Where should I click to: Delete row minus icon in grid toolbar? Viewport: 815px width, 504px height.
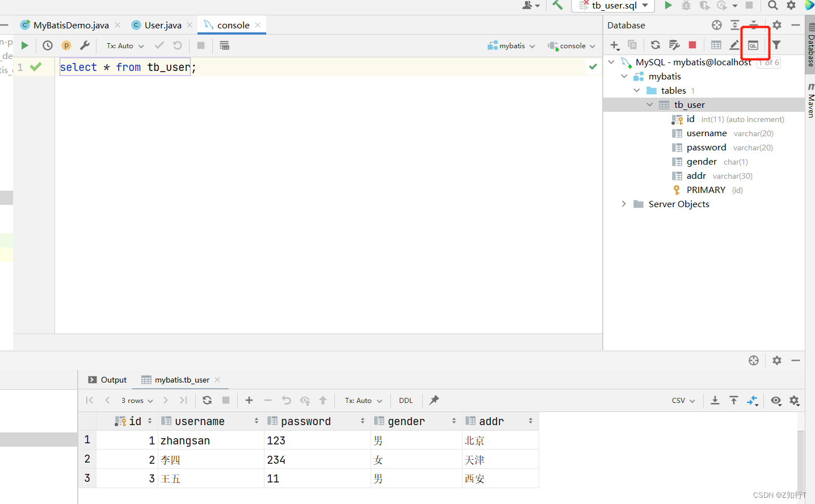[x=268, y=400]
